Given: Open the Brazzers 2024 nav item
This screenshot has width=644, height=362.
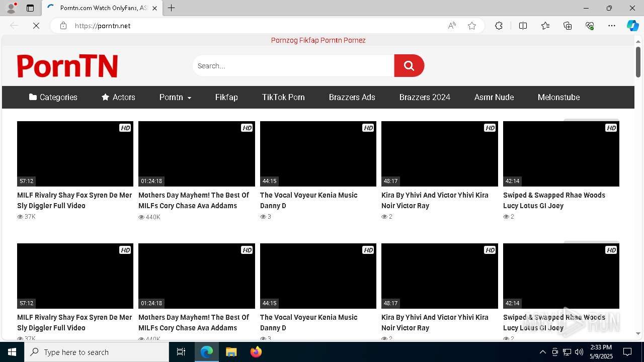Looking at the screenshot, I should tap(425, 97).
